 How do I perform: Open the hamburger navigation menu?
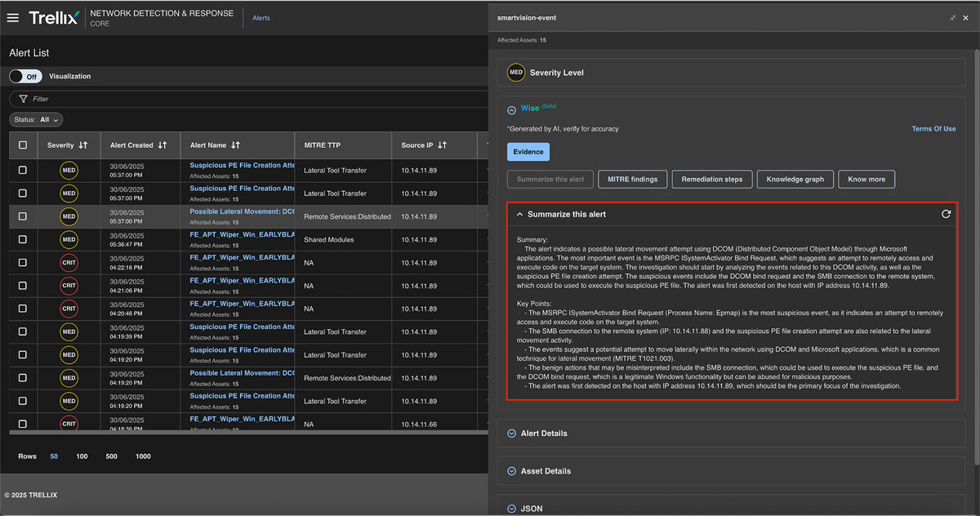12,17
